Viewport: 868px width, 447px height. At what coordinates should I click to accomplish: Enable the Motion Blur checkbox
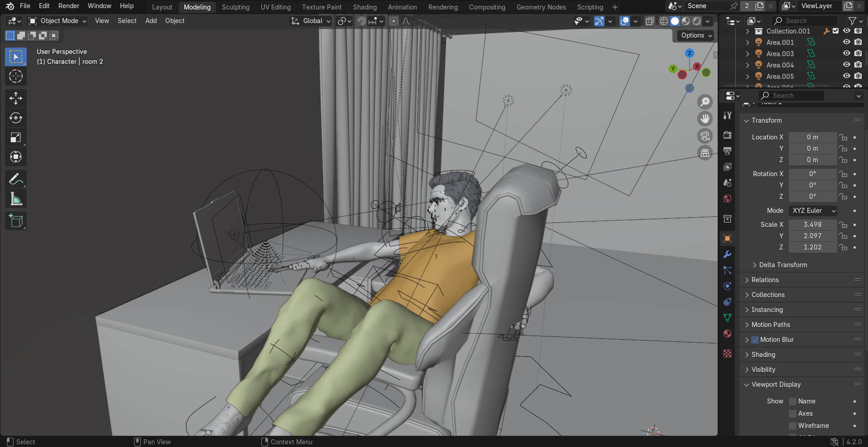point(755,340)
